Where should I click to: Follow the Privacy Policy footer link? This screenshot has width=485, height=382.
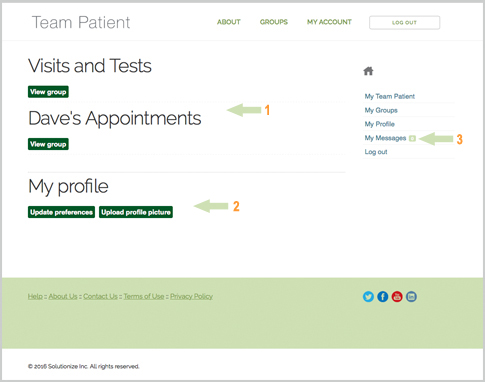coord(192,296)
